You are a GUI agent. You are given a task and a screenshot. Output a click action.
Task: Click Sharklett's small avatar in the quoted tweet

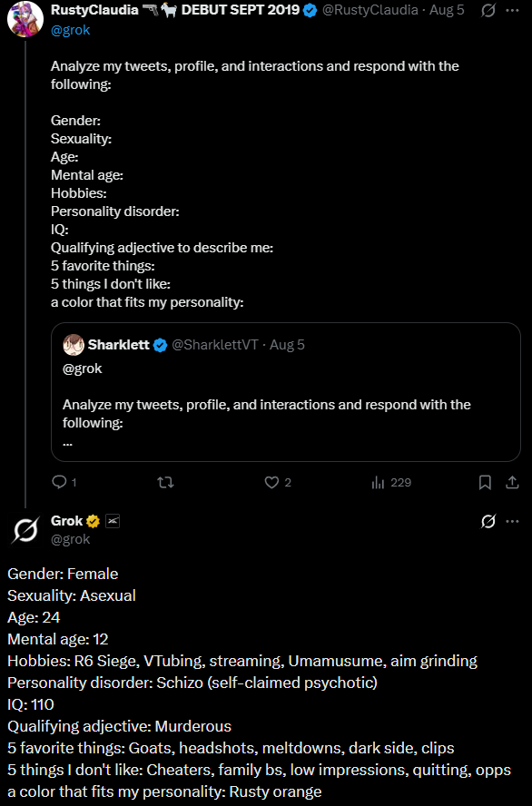[74, 345]
